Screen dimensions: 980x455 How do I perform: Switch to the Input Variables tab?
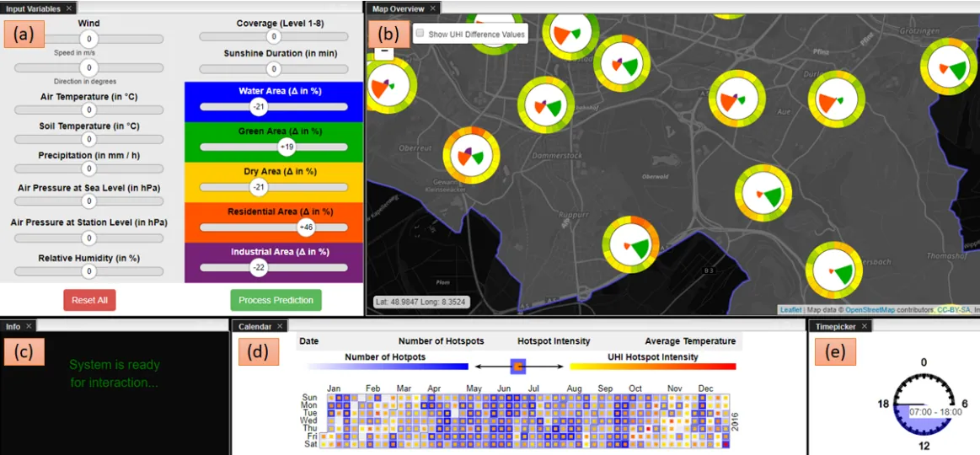[32, 8]
